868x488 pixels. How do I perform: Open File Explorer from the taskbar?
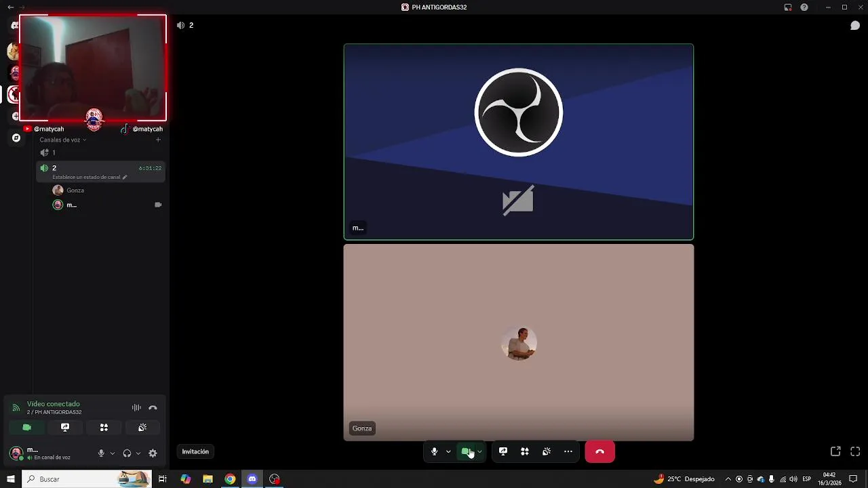(208, 479)
